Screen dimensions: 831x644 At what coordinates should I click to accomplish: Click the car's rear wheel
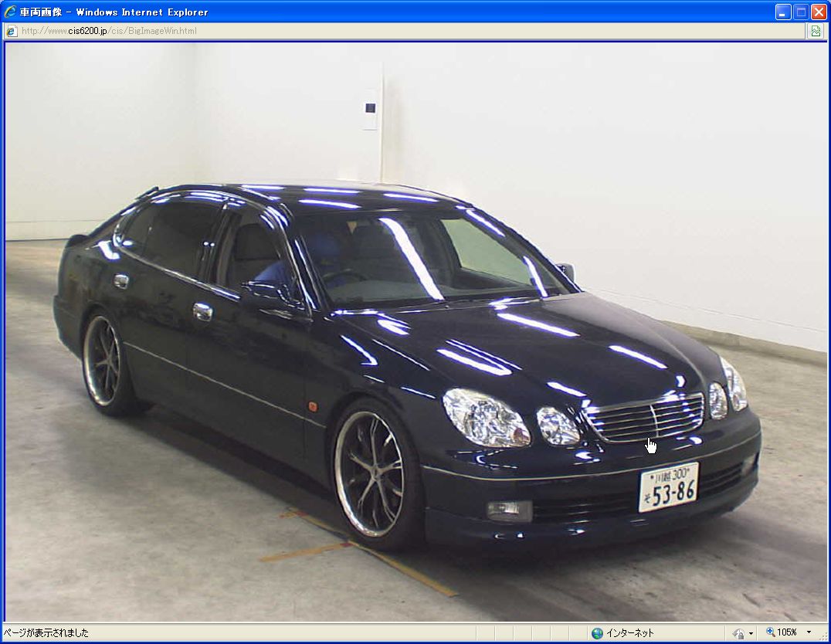click(x=103, y=360)
